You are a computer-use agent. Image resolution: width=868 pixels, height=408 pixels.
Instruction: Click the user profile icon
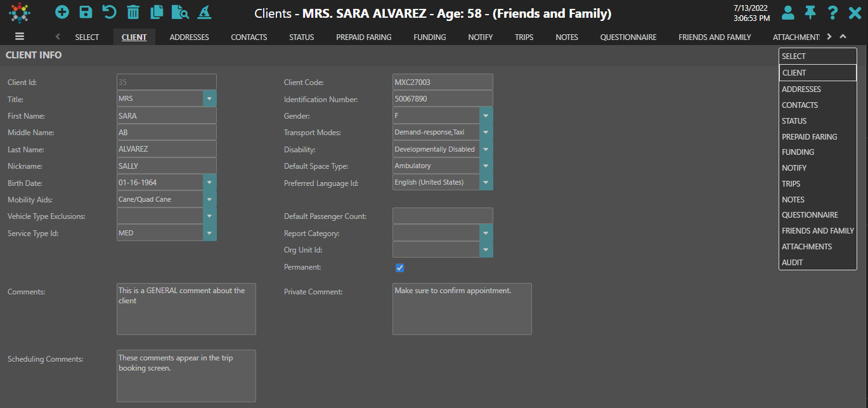click(787, 12)
